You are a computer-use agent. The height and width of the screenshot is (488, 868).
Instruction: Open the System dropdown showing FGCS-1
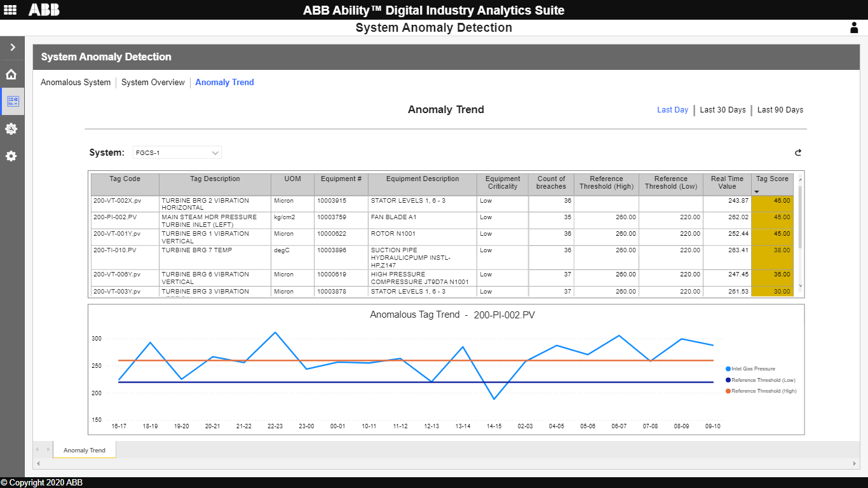pyautogui.click(x=177, y=152)
